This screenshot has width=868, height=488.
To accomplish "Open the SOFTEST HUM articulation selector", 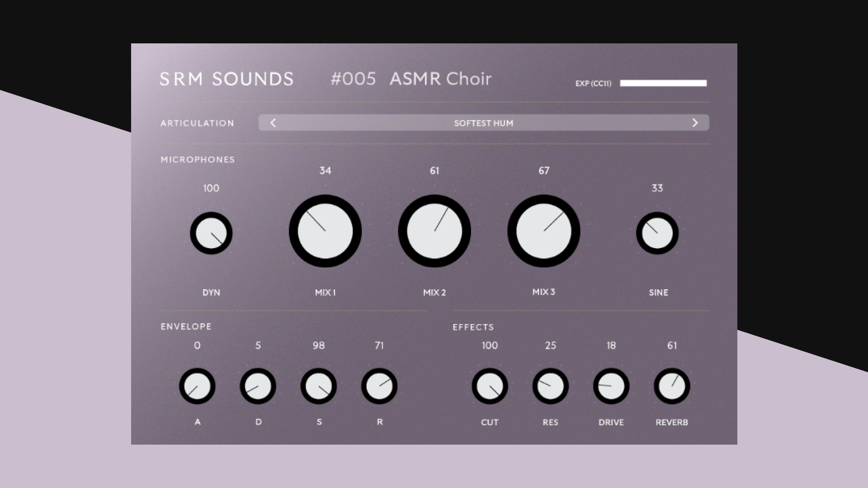I will (x=484, y=122).
